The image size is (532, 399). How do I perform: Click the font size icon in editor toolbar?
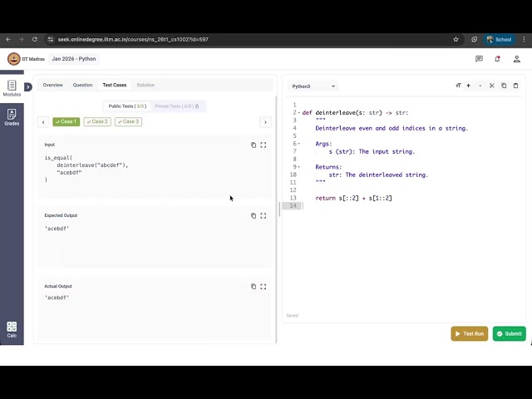pos(458,86)
